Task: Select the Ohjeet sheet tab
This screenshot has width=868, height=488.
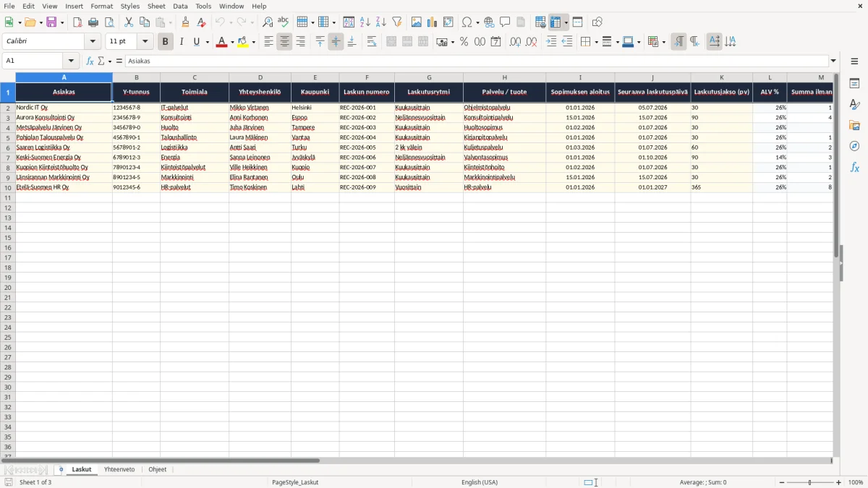Action: point(158,469)
